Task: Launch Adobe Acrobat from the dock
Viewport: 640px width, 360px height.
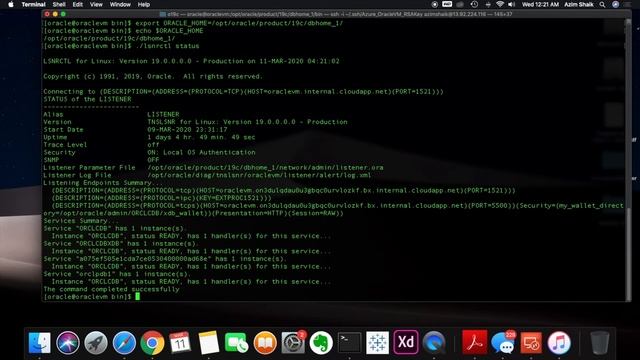Action: point(474,342)
